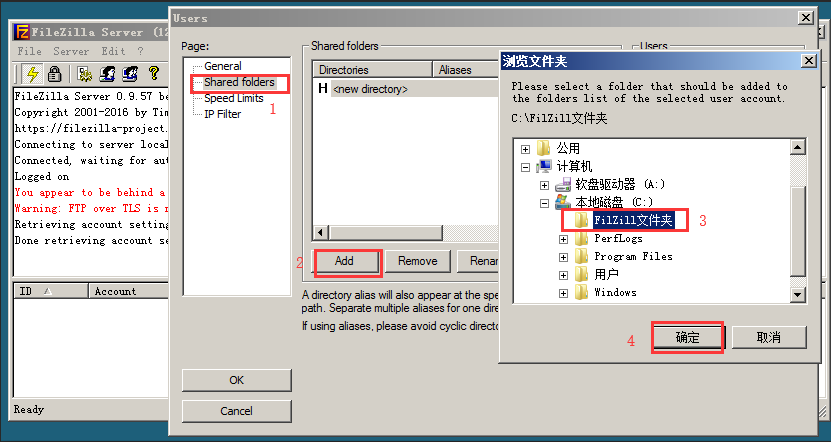Viewport: 831px width, 442px height.
Task: Expand the PerfLogs folder node
Action: click(x=563, y=240)
